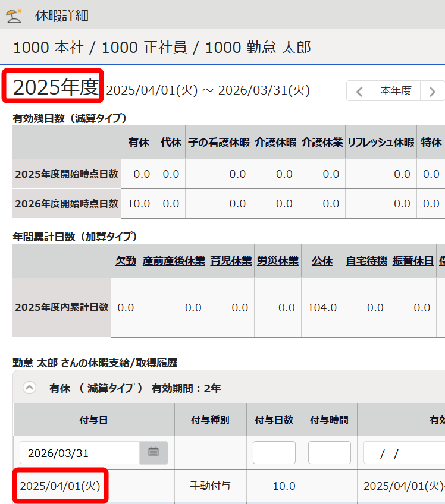Click the 休暇詳細 page title
The width and height of the screenshot is (445, 504).
[x=62, y=15]
